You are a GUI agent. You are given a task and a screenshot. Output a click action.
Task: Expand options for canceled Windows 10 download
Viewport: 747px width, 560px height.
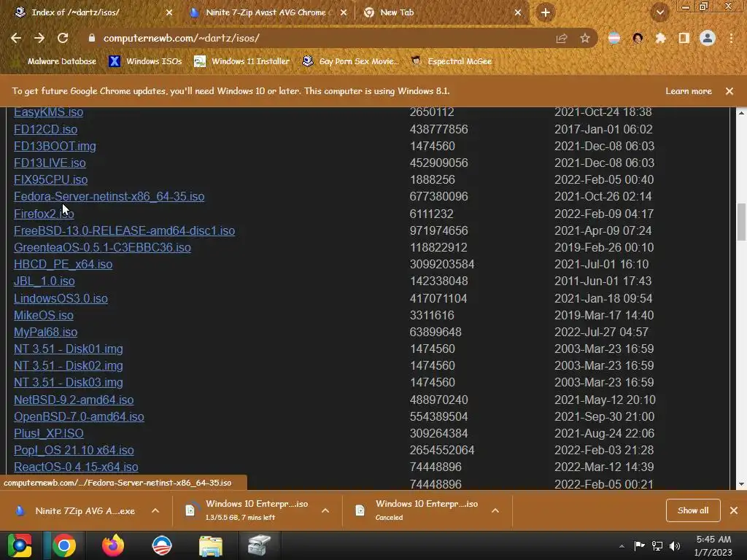495,510
